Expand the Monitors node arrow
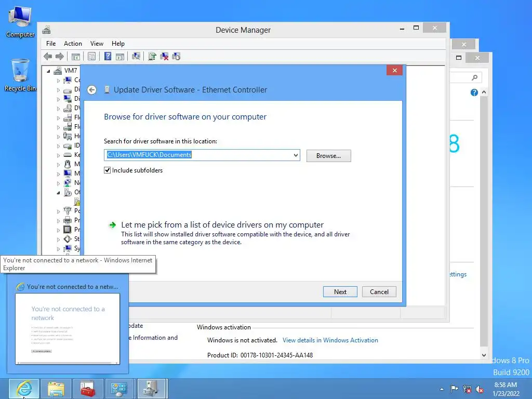 pos(58,174)
